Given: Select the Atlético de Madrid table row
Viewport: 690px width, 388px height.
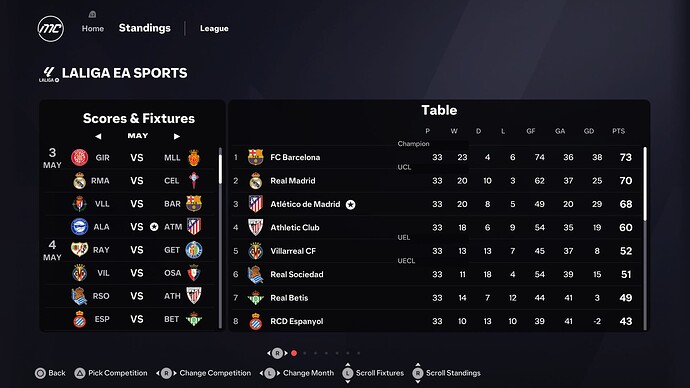Looking at the screenshot, I should [x=437, y=204].
